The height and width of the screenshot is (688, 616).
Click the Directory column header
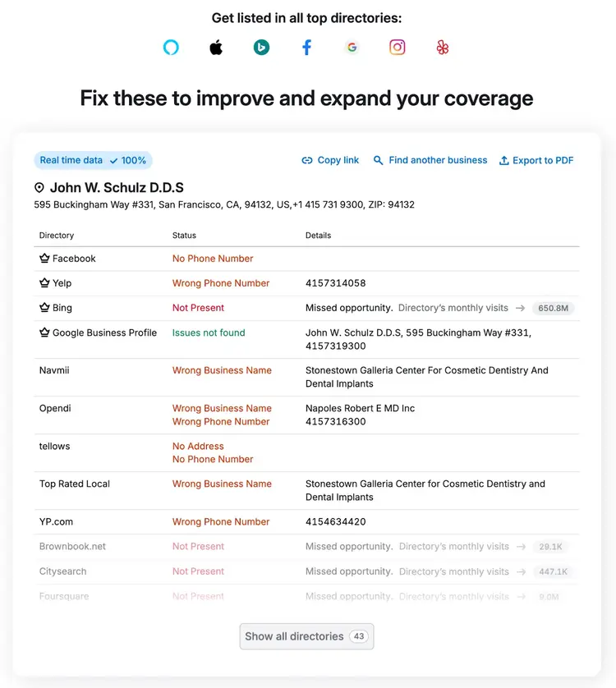pos(57,236)
